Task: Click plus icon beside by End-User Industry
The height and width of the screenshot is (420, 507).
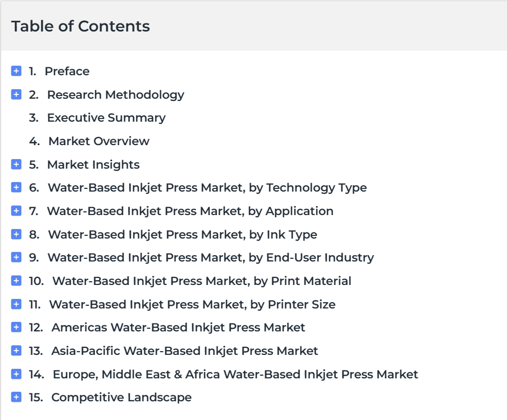Action: [16, 257]
